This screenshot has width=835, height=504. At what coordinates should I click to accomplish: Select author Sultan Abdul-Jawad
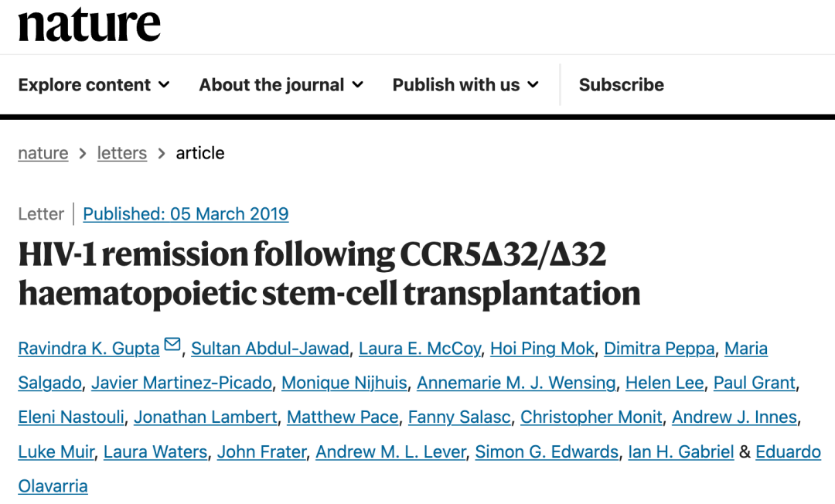tap(270, 349)
